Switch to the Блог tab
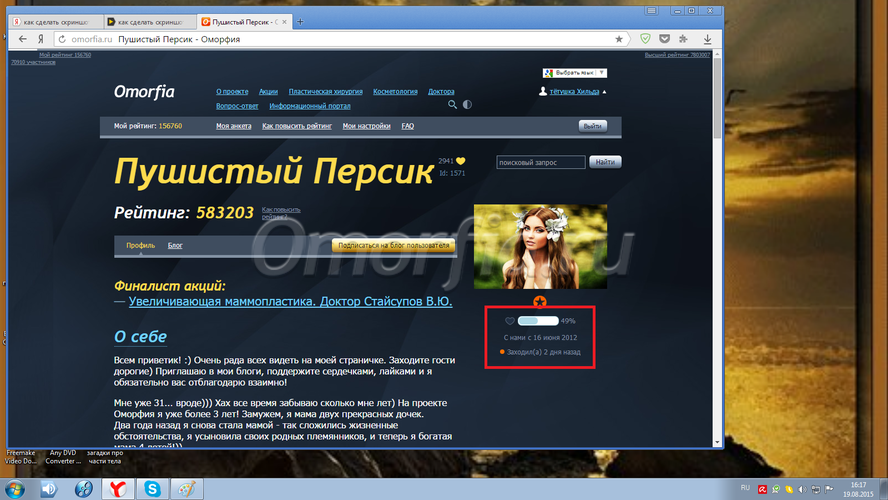 tap(175, 245)
